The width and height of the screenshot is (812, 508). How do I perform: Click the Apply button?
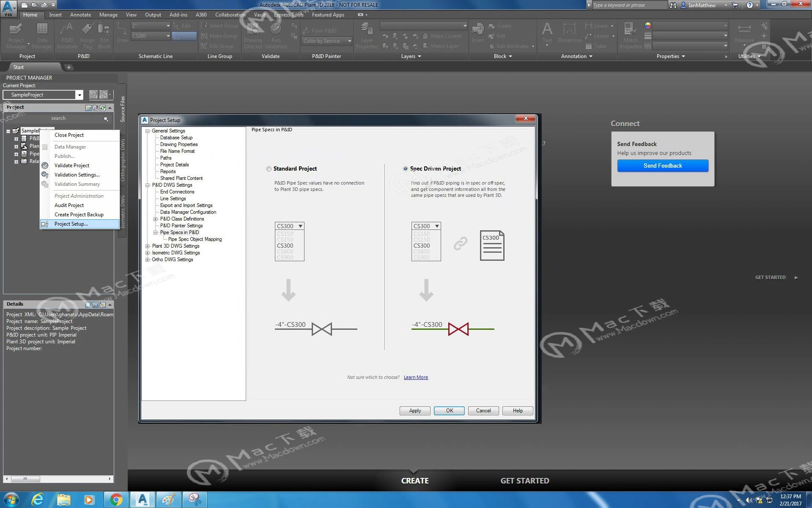pos(415,411)
